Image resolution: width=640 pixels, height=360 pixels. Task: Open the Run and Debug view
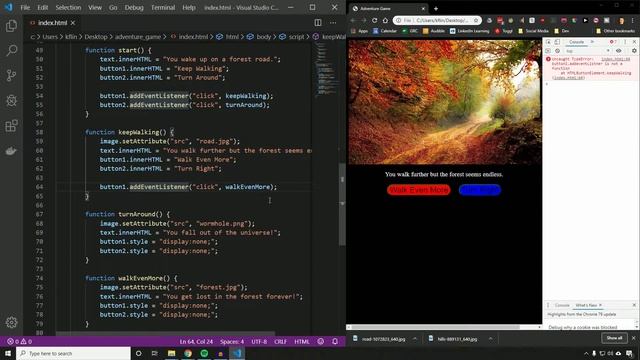pos(11,100)
